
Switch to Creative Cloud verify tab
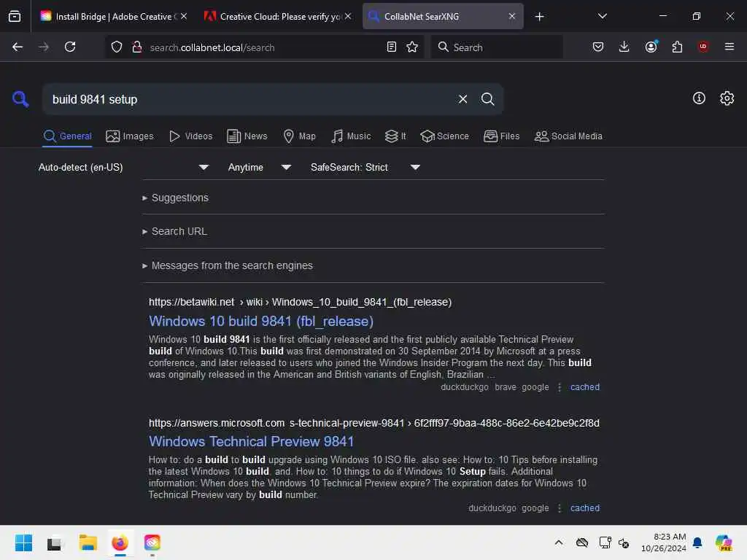pyautogui.click(x=278, y=16)
